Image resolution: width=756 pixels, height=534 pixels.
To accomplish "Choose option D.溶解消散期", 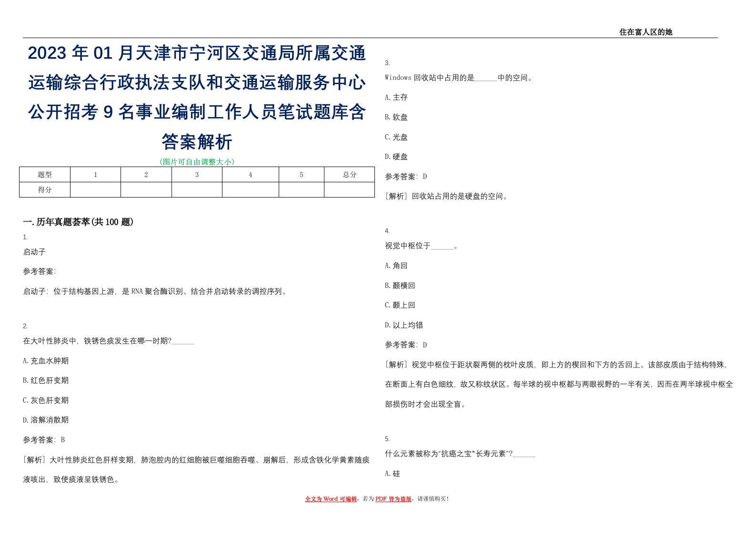I will pyautogui.click(x=46, y=420).
